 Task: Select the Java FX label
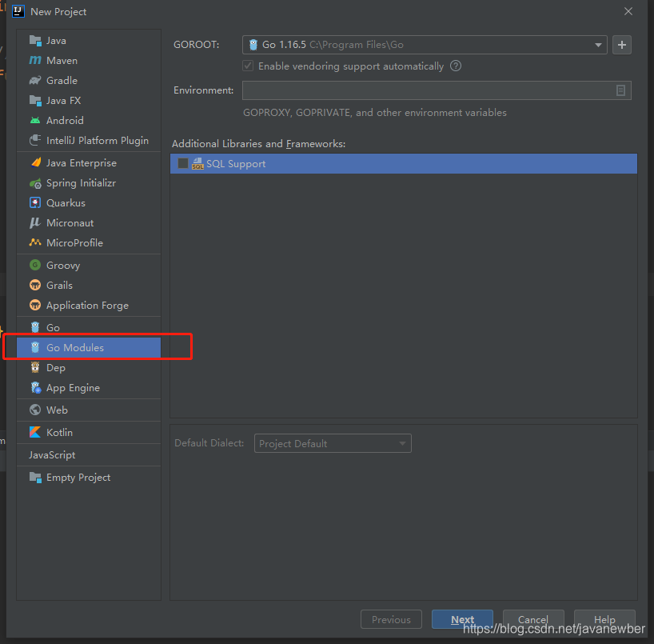pyautogui.click(x=64, y=101)
